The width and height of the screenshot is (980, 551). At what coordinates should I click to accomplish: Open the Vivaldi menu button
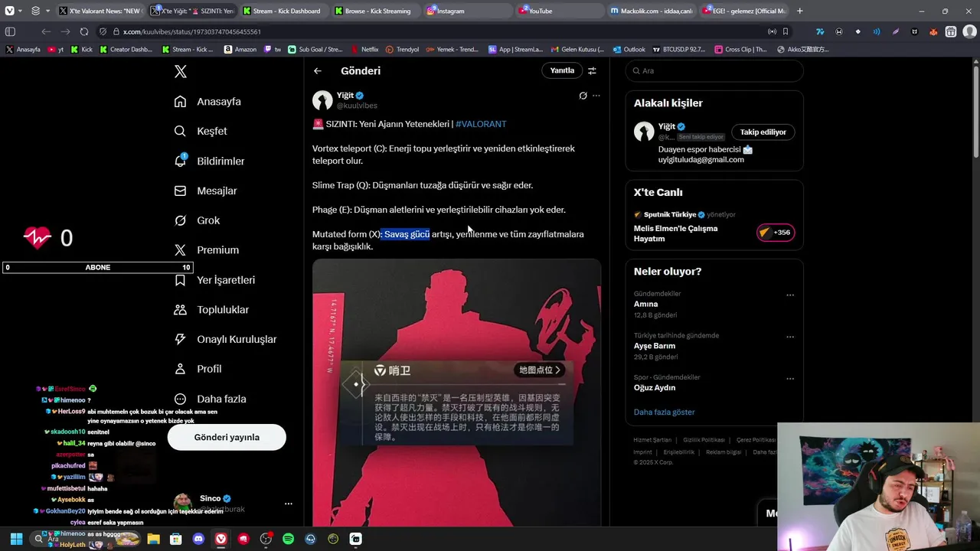pyautogui.click(x=9, y=11)
